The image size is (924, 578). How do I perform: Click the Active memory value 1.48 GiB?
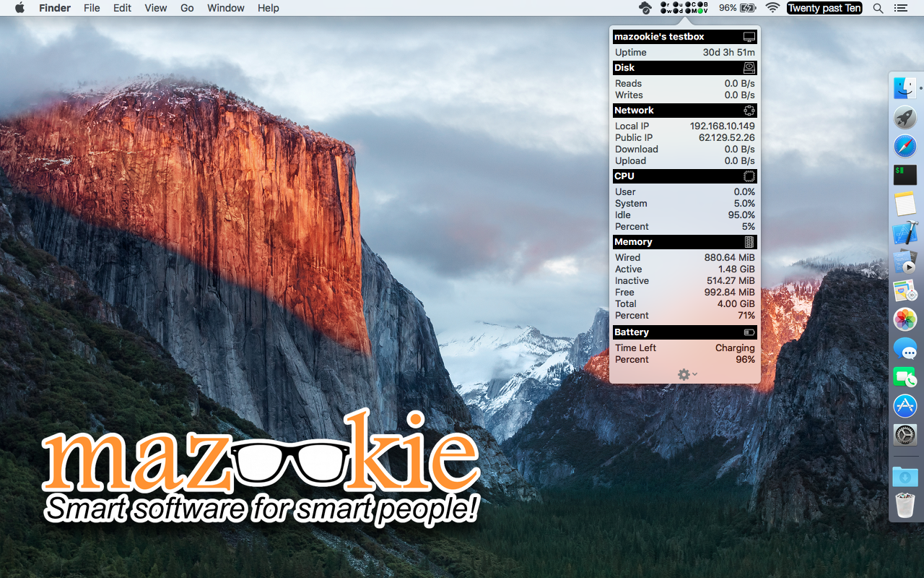point(736,269)
